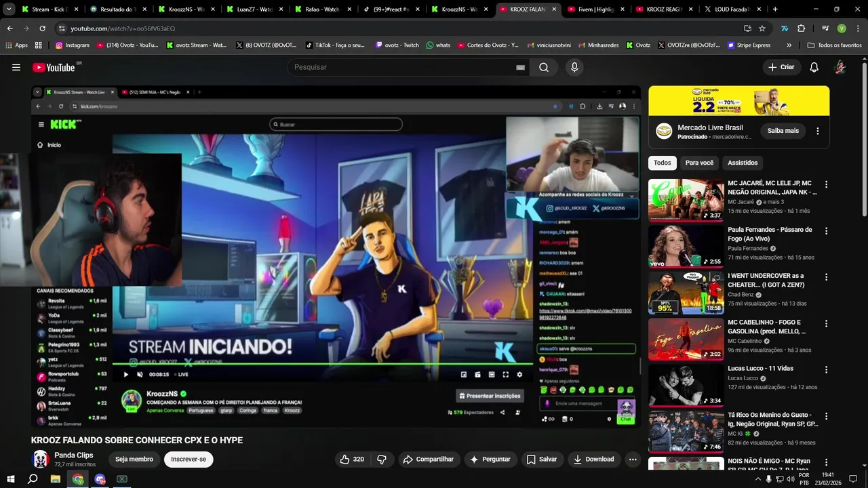The image size is (868, 488).
Task: Start voice search with microphone icon
Action: click(574, 67)
